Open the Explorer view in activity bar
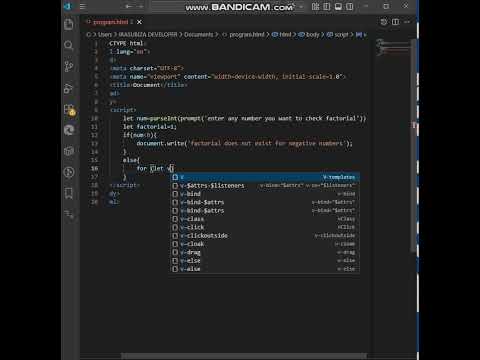The image size is (480, 360). [x=69, y=24]
